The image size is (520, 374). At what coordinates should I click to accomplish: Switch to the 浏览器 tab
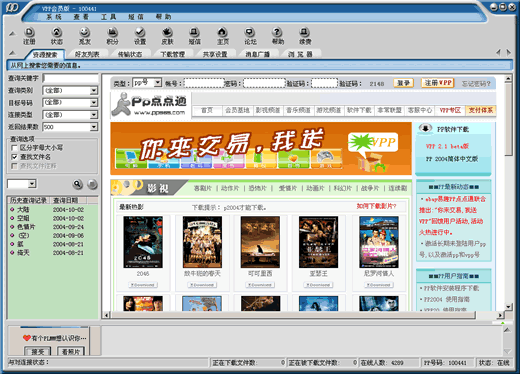coord(300,54)
